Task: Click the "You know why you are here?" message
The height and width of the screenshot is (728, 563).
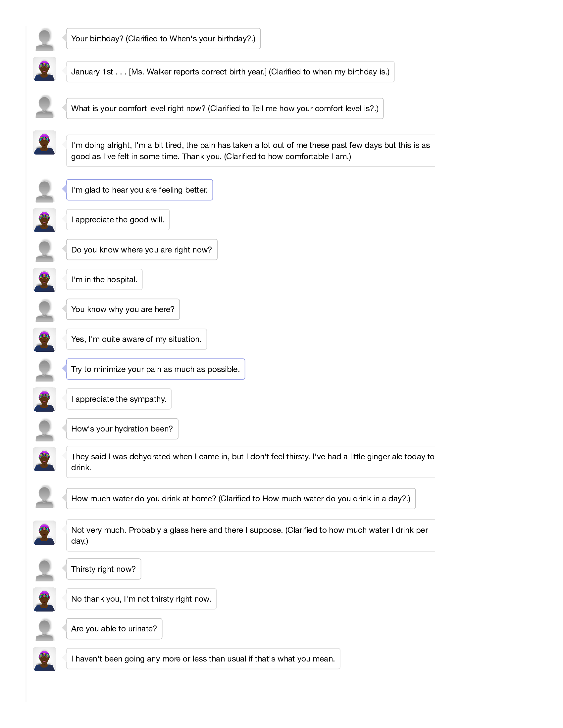Action: click(x=123, y=309)
